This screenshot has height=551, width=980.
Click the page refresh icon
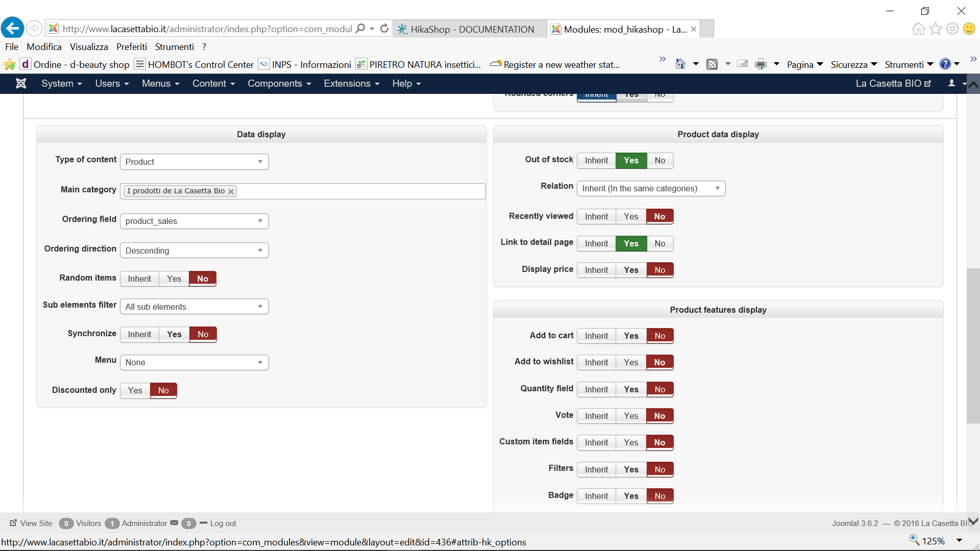[384, 29]
